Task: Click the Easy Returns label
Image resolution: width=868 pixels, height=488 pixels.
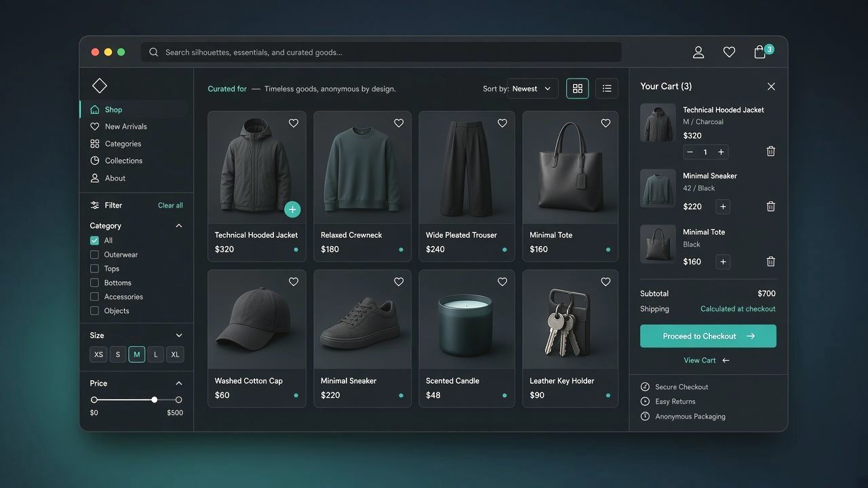Action: (x=675, y=402)
